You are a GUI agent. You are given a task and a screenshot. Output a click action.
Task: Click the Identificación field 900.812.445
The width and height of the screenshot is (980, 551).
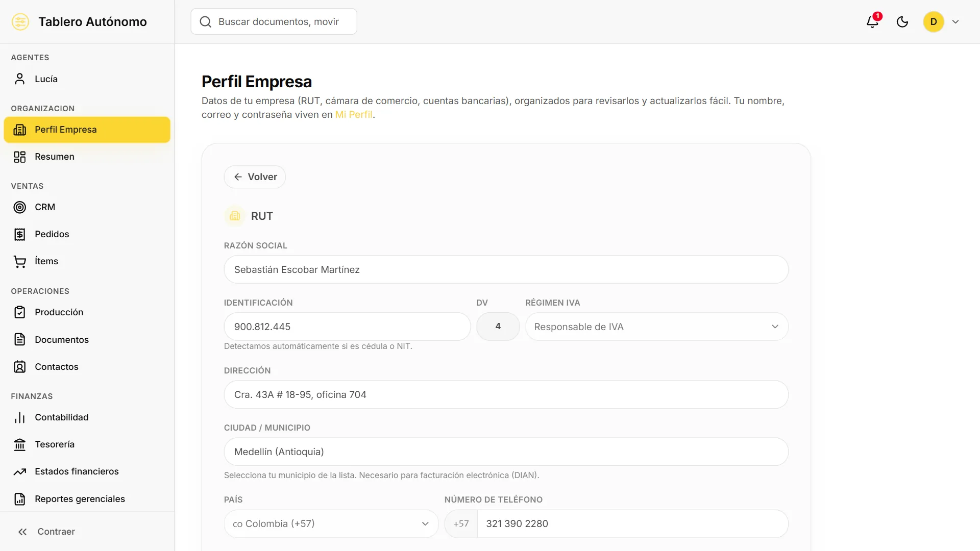pyautogui.click(x=347, y=327)
